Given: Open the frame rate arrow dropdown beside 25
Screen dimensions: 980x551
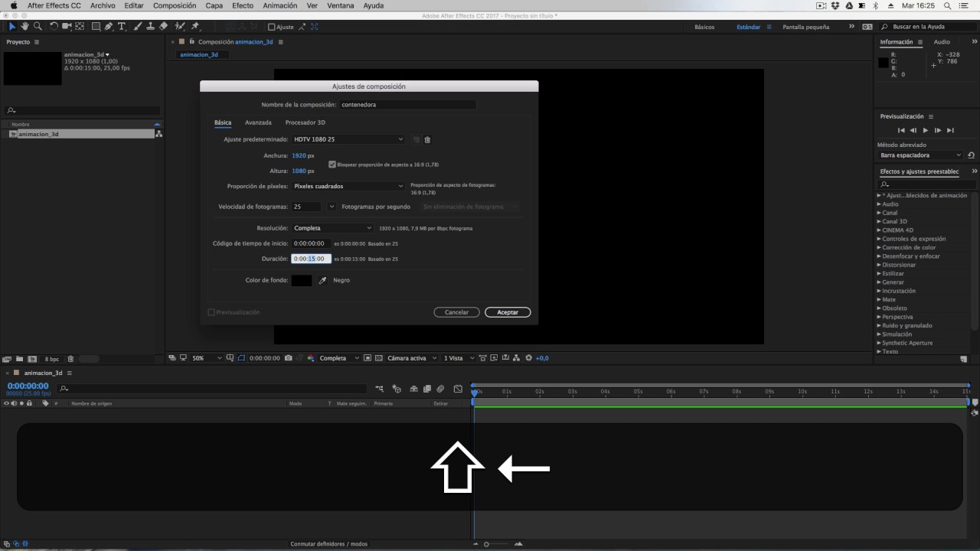Looking at the screenshot, I should coord(332,207).
